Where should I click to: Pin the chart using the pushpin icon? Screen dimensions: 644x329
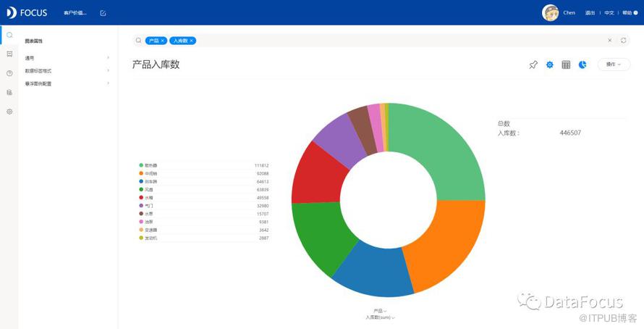533,64
